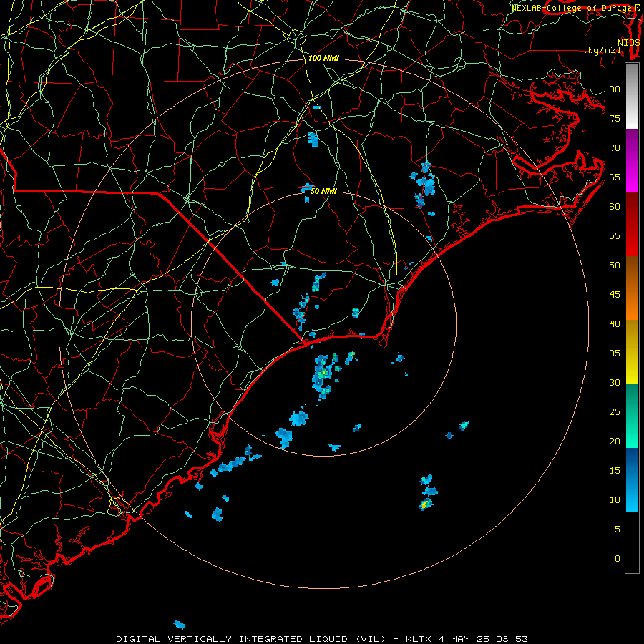Click the NIDS label at top right
644x644 pixels.
click(x=629, y=43)
